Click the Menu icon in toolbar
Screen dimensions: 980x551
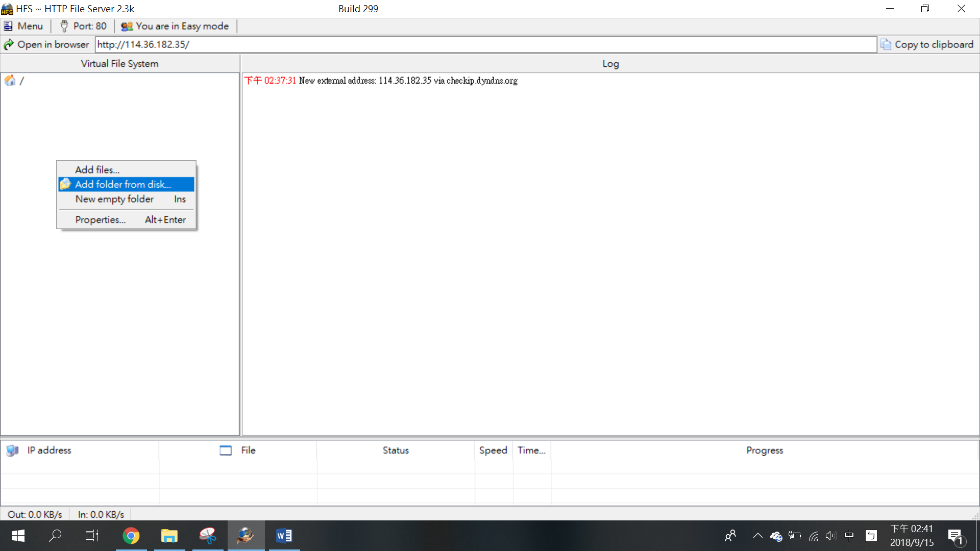pyautogui.click(x=8, y=26)
